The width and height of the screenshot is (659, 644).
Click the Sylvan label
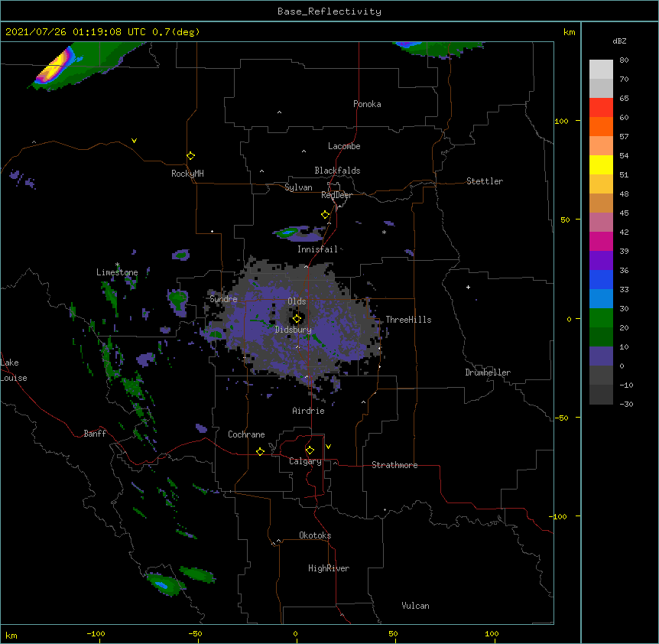click(x=298, y=187)
